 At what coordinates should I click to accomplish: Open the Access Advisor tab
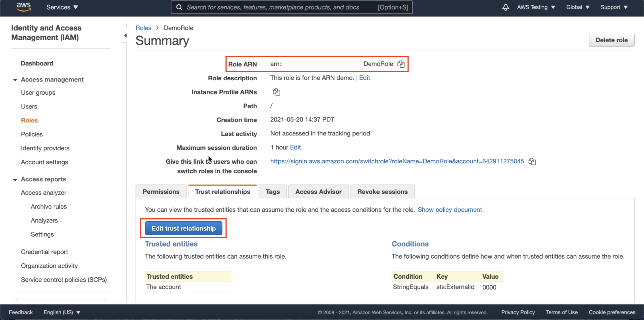[x=318, y=192]
